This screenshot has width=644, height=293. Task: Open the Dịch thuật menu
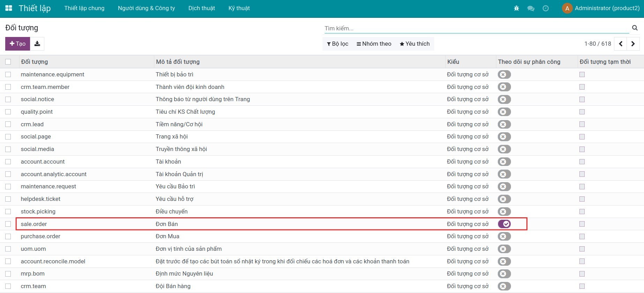click(201, 8)
